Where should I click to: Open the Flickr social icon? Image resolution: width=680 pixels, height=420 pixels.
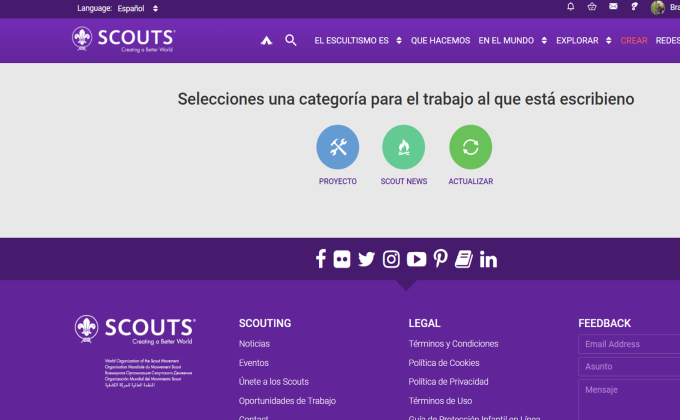click(342, 259)
